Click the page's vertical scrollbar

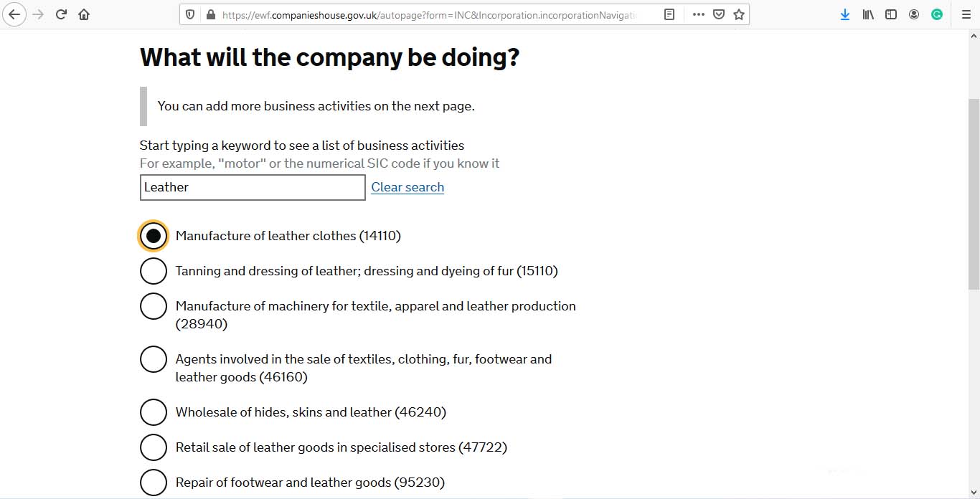coord(974,194)
